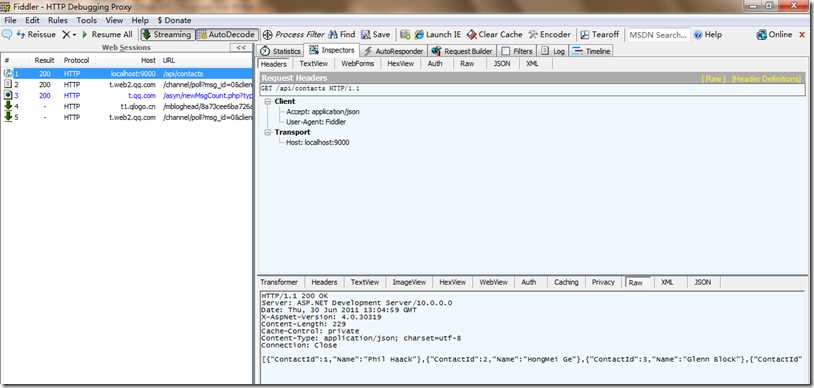Collapse the Client header group

click(x=267, y=102)
